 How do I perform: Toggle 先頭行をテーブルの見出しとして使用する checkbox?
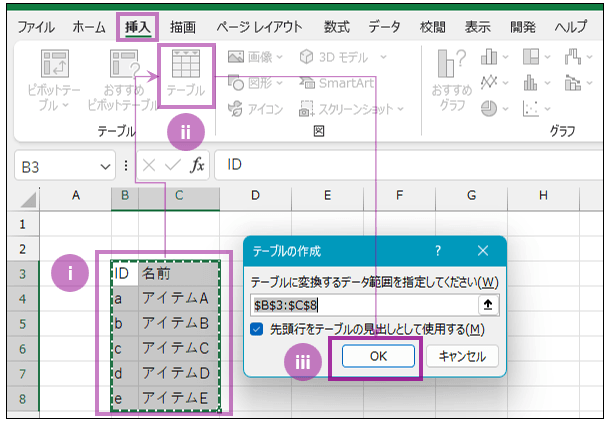(x=257, y=330)
